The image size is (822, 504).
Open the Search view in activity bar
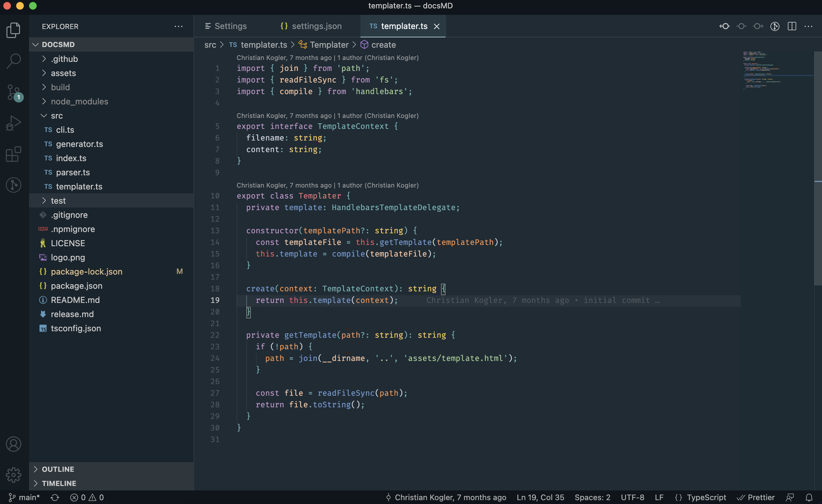coord(13,61)
